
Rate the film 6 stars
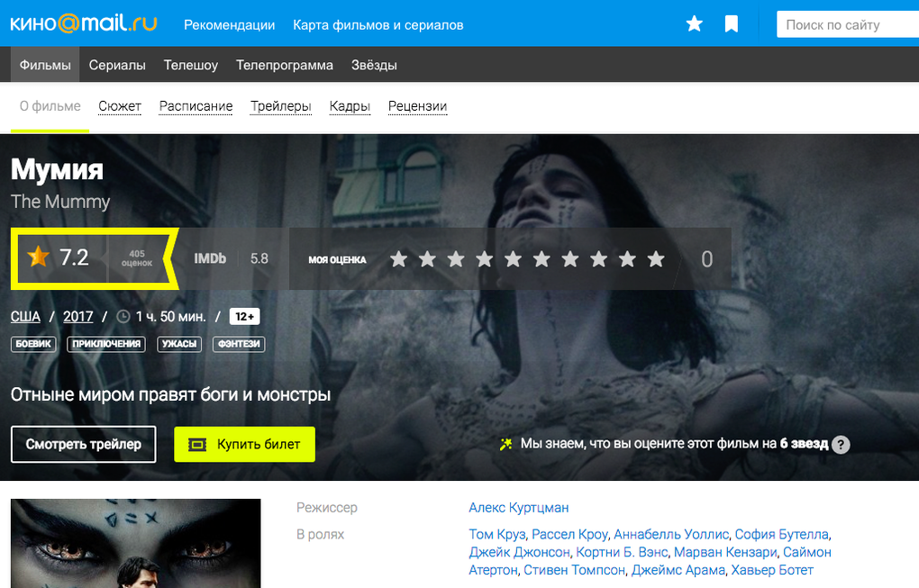[541, 258]
